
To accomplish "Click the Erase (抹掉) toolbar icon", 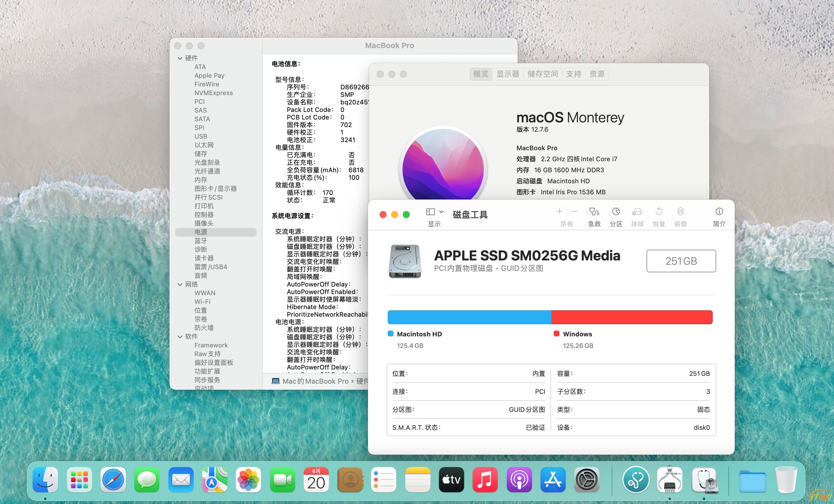I will (637, 212).
